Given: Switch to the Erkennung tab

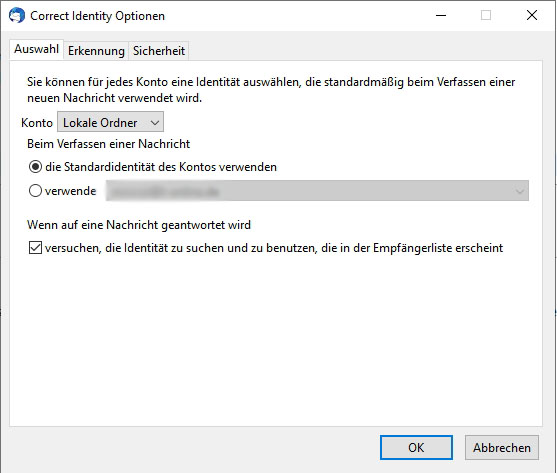Looking at the screenshot, I should tap(96, 51).
